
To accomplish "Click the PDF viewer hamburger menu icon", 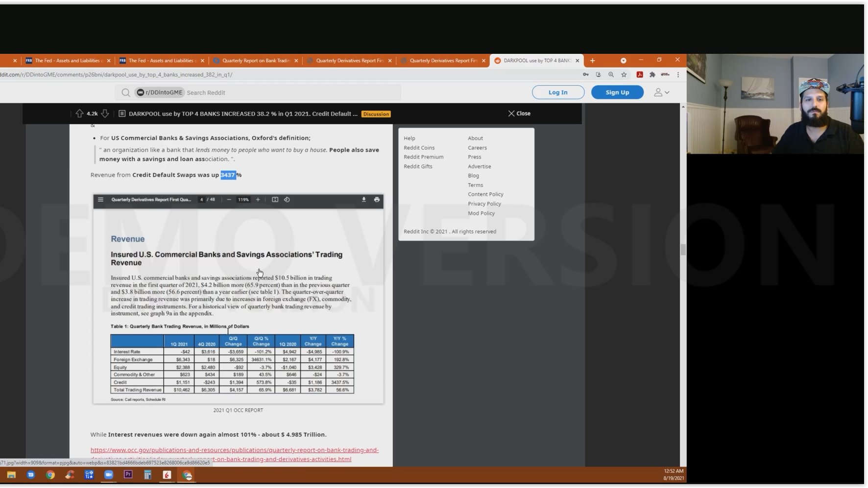I will (x=100, y=199).
